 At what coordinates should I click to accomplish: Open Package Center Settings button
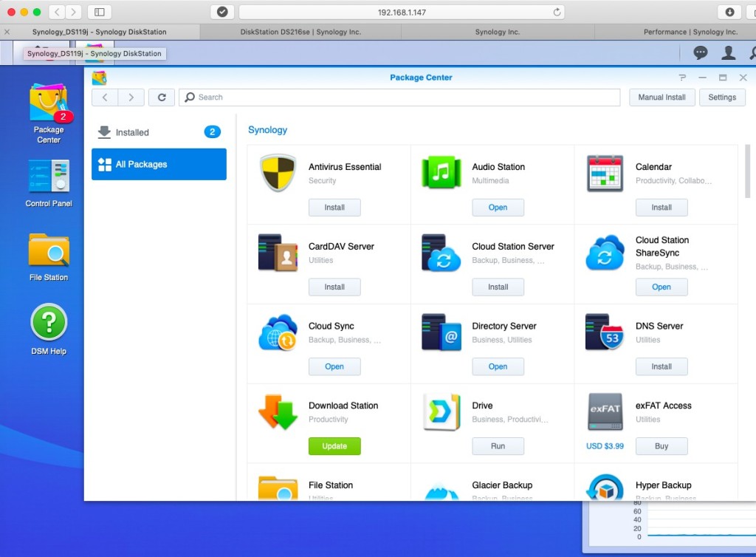point(722,97)
